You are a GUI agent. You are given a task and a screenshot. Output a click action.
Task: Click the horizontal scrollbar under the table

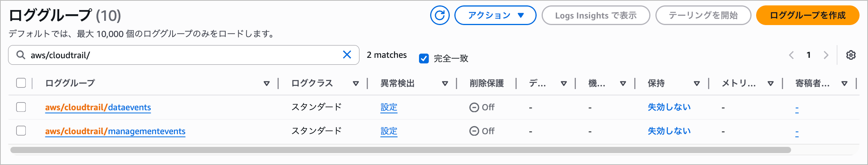click(400, 150)
